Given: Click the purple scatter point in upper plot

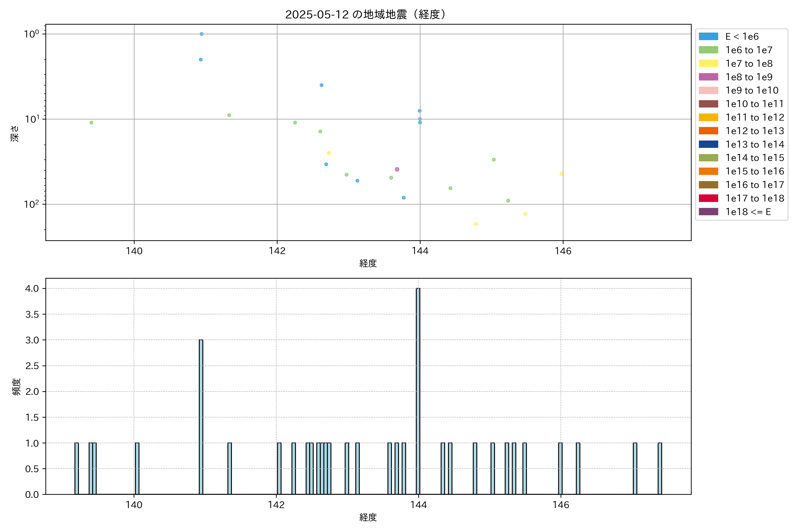Looking at the screenshot, I should [x=397, y=169].
